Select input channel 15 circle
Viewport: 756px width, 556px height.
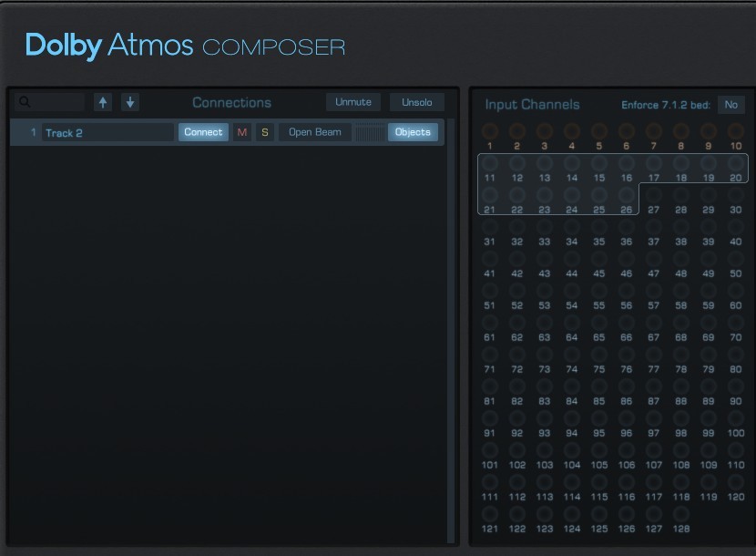click(598, 163)
